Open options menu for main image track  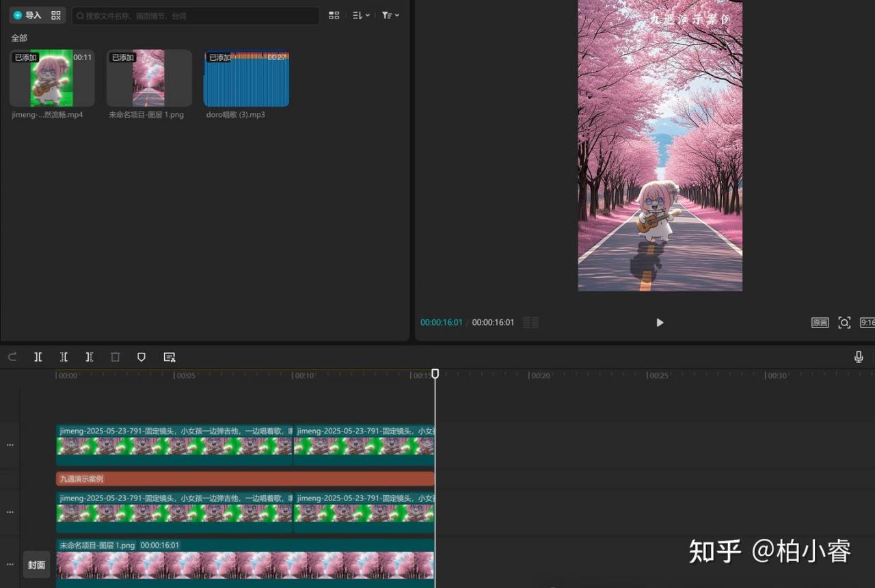10,565
